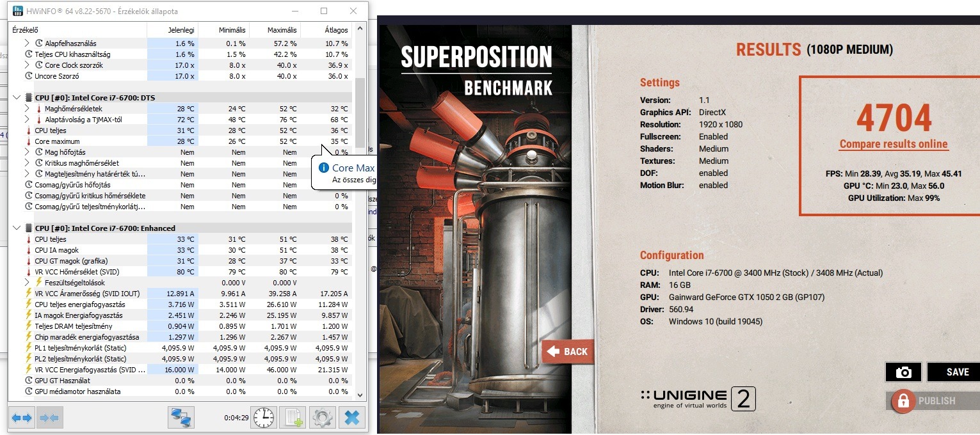Click the collapse-columns arrows button in HWiNFO
The image size is (980, 435).
[x=49, y=418]
